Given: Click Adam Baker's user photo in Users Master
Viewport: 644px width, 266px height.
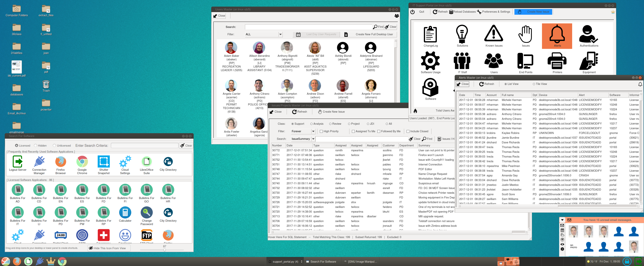Looking at the screenshot, I should (x=231, y=48).
